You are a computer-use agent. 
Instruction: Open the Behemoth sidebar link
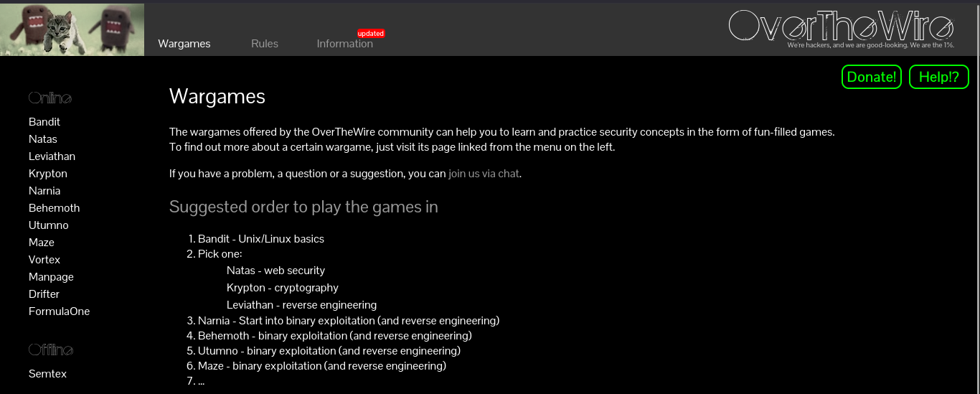[x=55, y=208]
